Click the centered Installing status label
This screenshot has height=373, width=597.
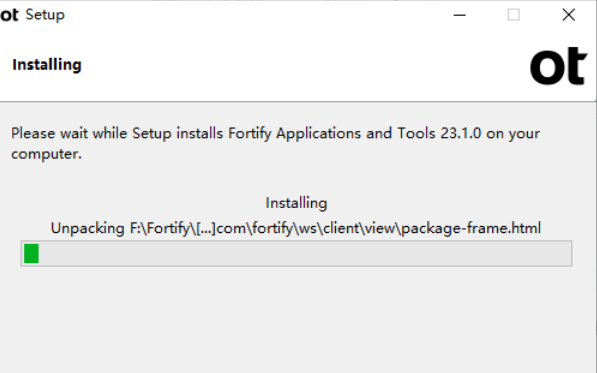296,203
